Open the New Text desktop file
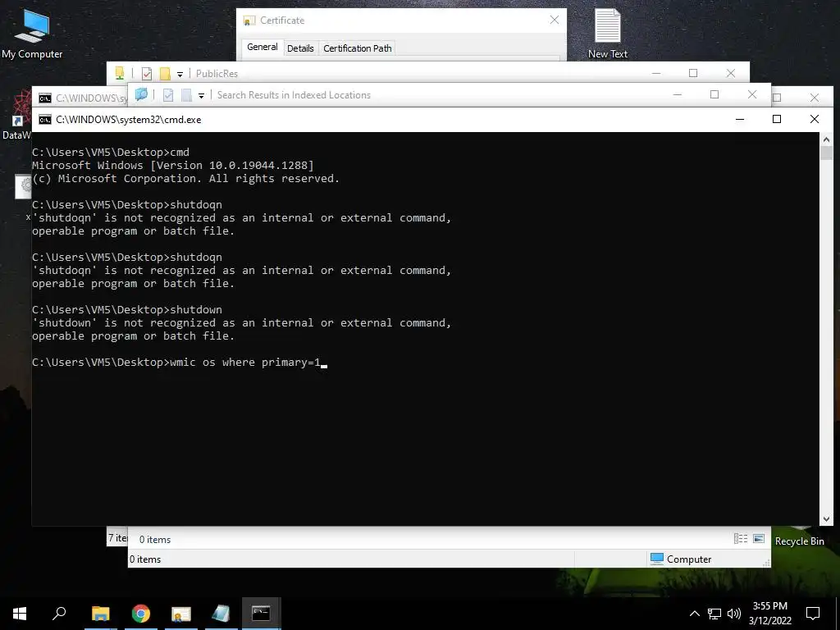The width and height of the screenshot is (840, 630). point(608,34)
